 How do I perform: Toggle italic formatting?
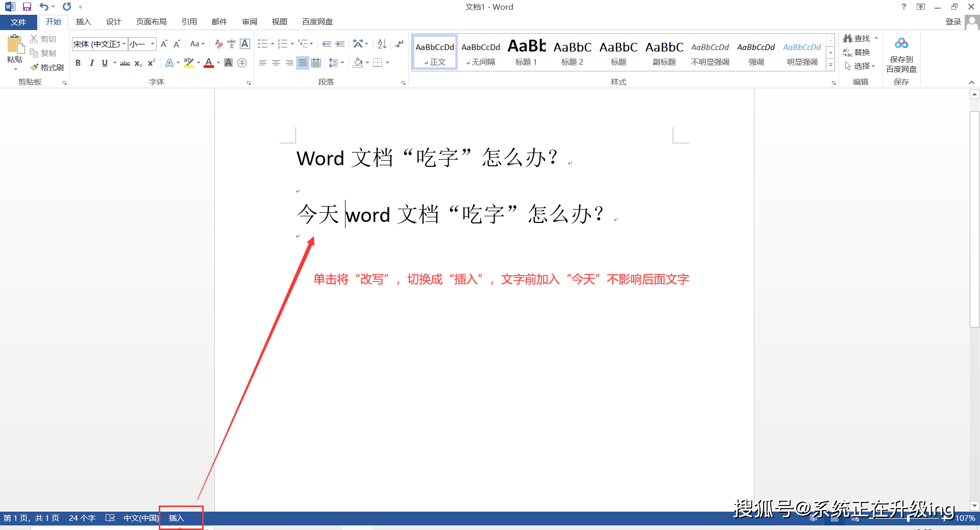tap(91, 63)
